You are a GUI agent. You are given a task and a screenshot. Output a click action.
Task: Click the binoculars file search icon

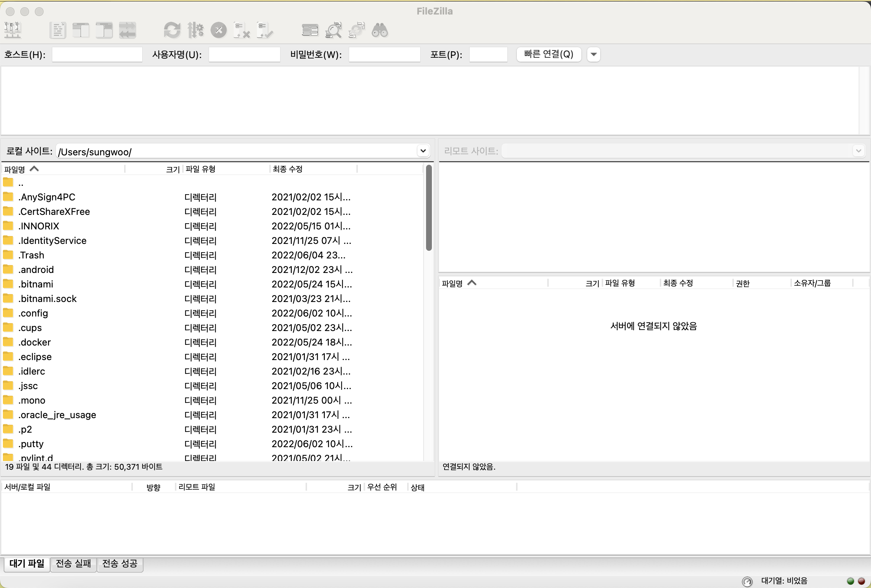click(380, 30)
